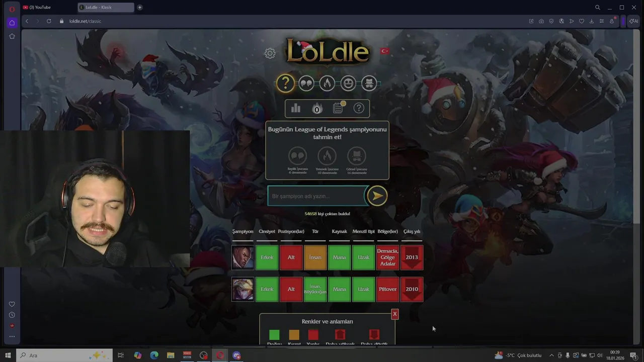Open the statistics bar chart icon
644x362 pixels.
(x=296, y=108)
